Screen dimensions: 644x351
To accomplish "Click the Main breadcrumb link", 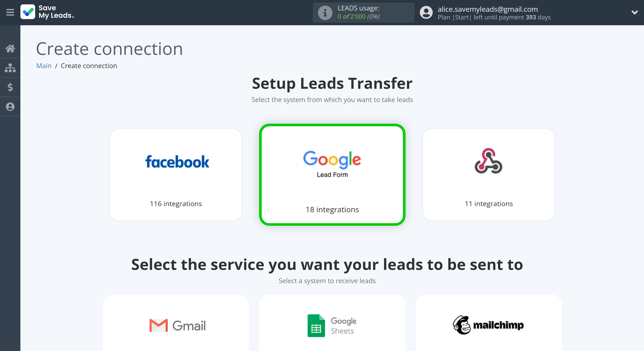I will point(44,66).
